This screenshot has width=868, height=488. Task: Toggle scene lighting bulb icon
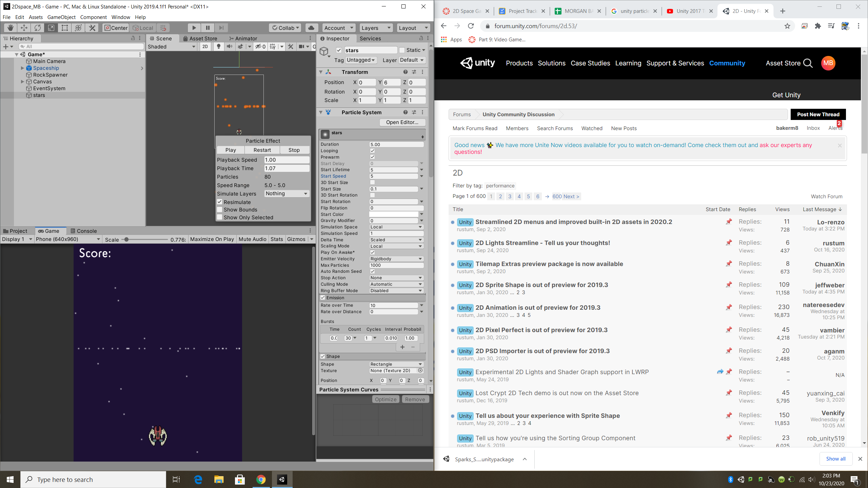[x=219, y=46]
